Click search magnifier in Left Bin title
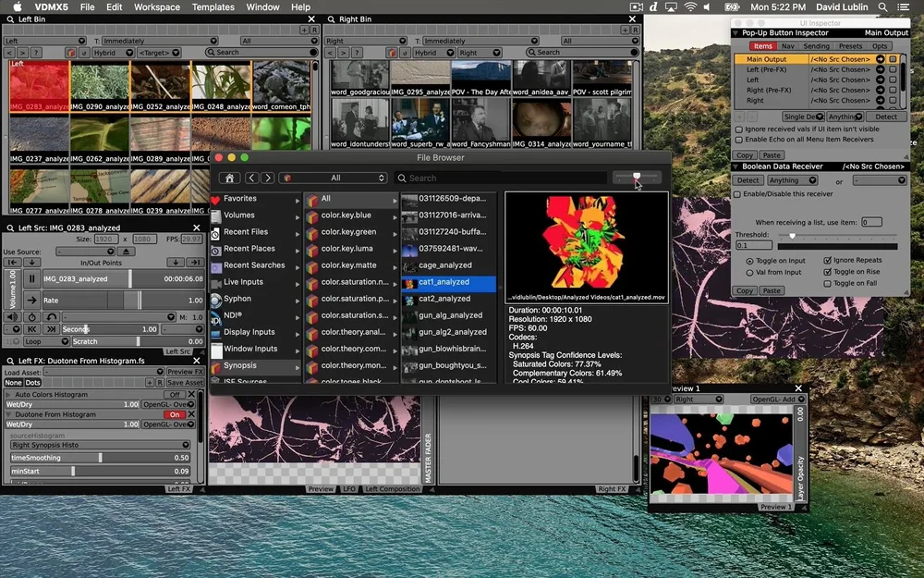Screen dimensions: 924x578 point(10,19)
